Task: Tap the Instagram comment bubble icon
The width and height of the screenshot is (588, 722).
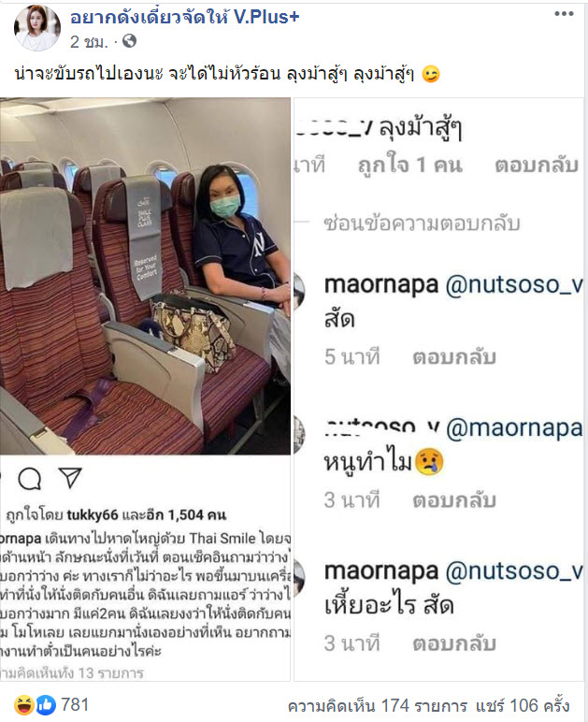Action: point(29,479)
